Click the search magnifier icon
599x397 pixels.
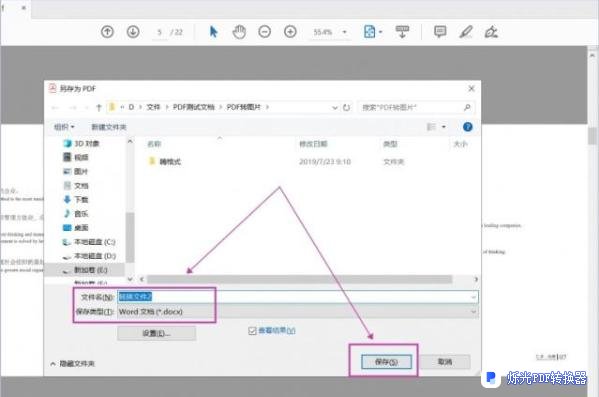point(467,108)
